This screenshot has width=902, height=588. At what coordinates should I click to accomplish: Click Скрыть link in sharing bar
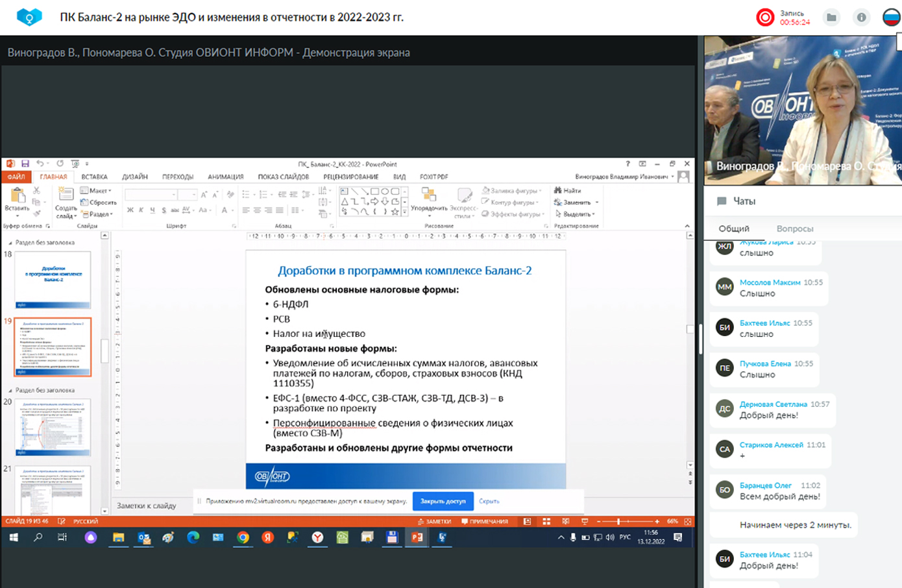489,501
